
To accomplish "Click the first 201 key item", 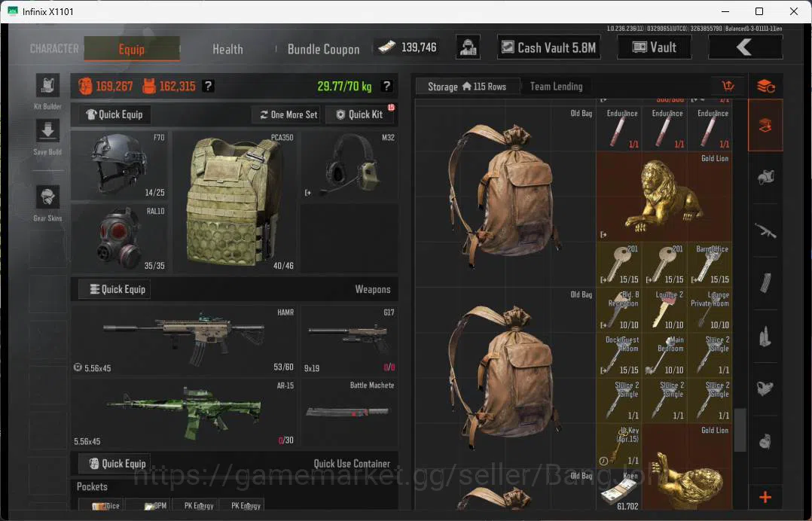I will pos(619,264).
